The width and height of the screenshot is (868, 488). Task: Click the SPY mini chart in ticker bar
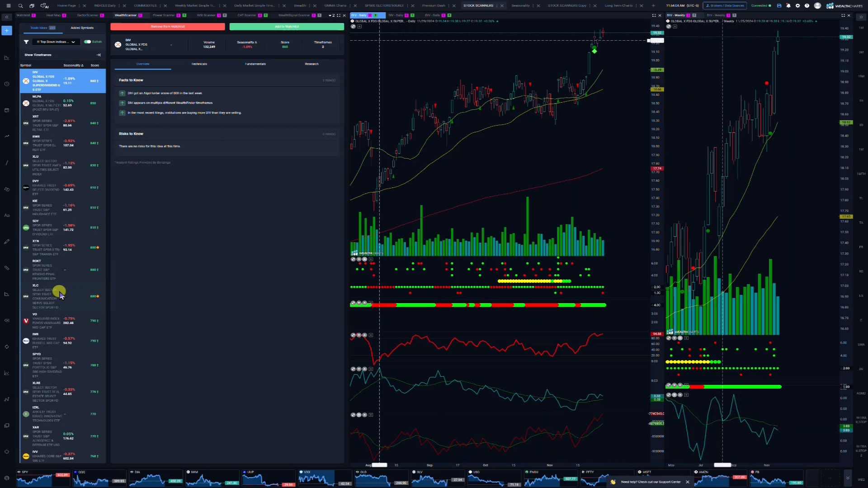click(43, 478)
